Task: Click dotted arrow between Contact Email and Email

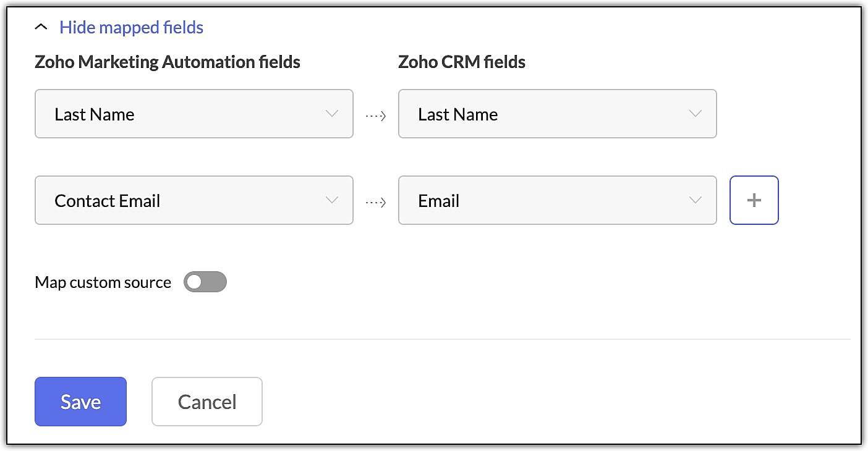Action: click(x=376, y=201)
